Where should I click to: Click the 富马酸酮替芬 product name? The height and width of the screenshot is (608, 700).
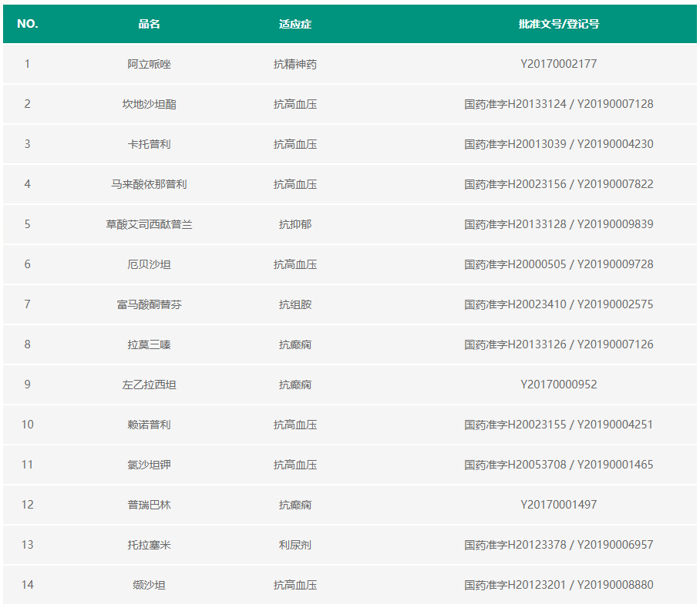(149, 304)
